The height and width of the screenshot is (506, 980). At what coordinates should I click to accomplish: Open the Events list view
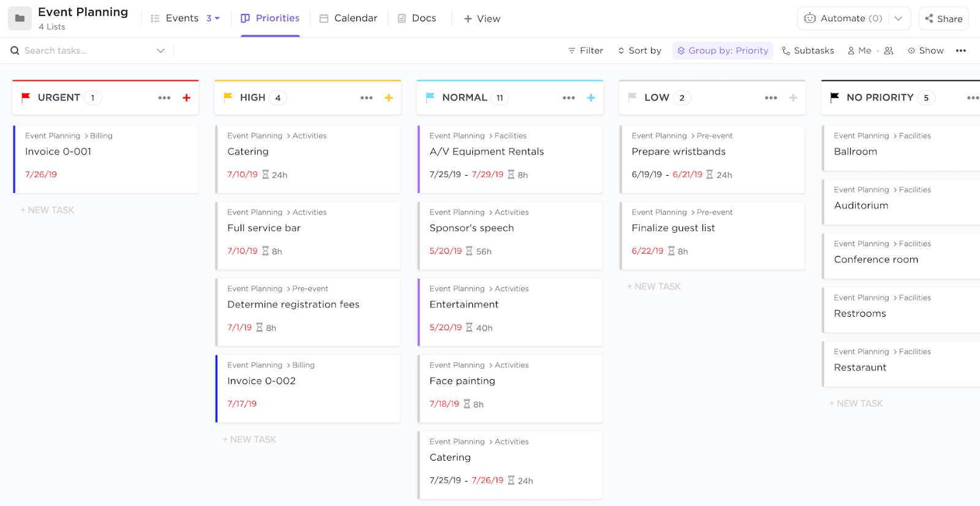(175, 18)
